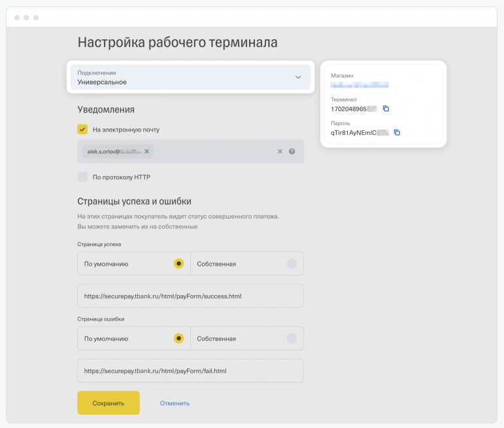The width and height of the screenshot is (504, 428).
Task: Expand the Подключение dropdown chevron
Action: 298,77
